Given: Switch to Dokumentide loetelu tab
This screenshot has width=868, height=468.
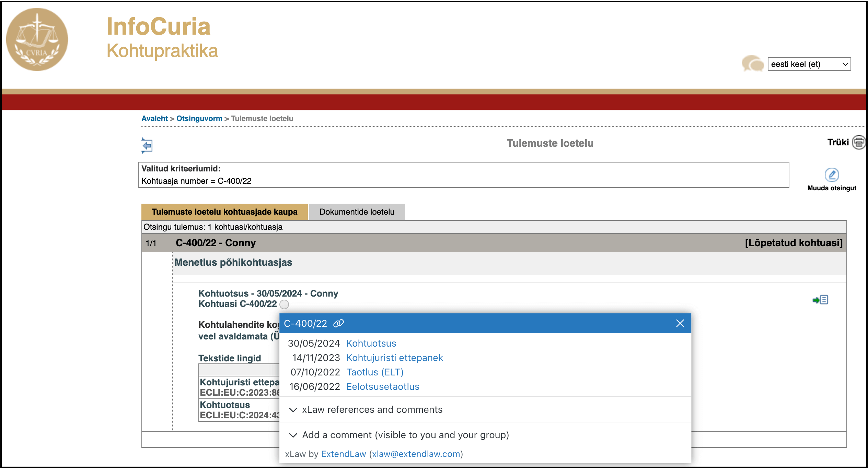Looking at the screenshot, I should point(357,212).
